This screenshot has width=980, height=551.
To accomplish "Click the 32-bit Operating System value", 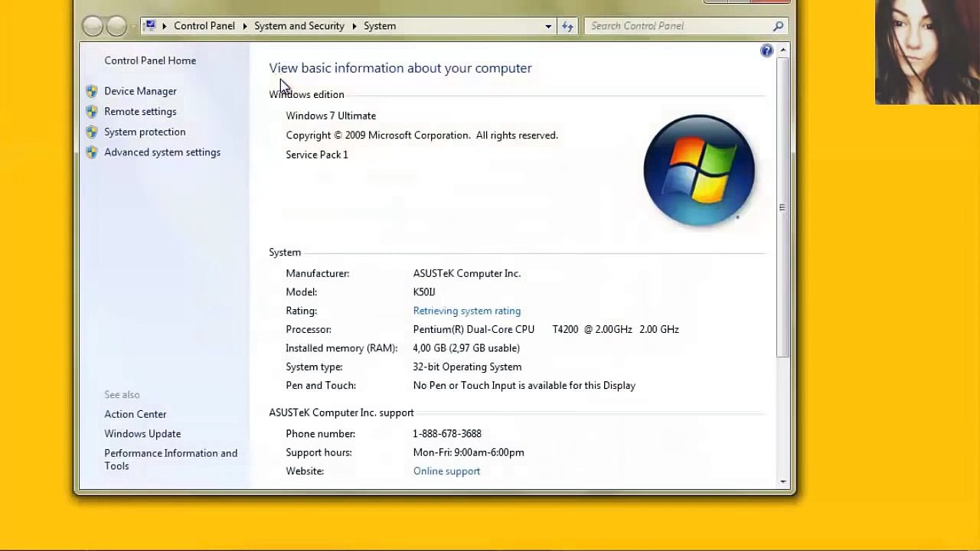I will click(467, 367).
